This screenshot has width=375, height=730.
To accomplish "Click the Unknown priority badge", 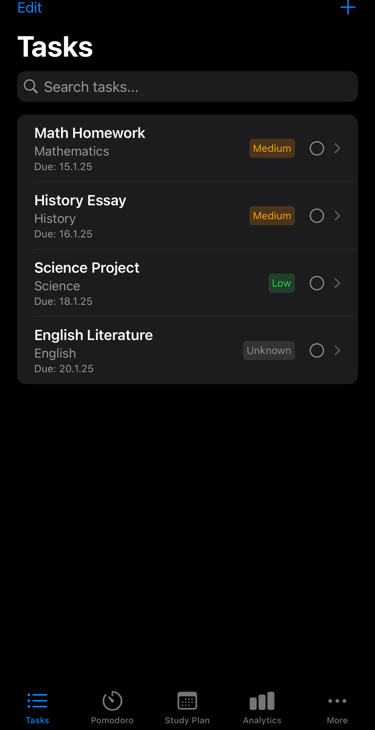I will tap(269, 351).
